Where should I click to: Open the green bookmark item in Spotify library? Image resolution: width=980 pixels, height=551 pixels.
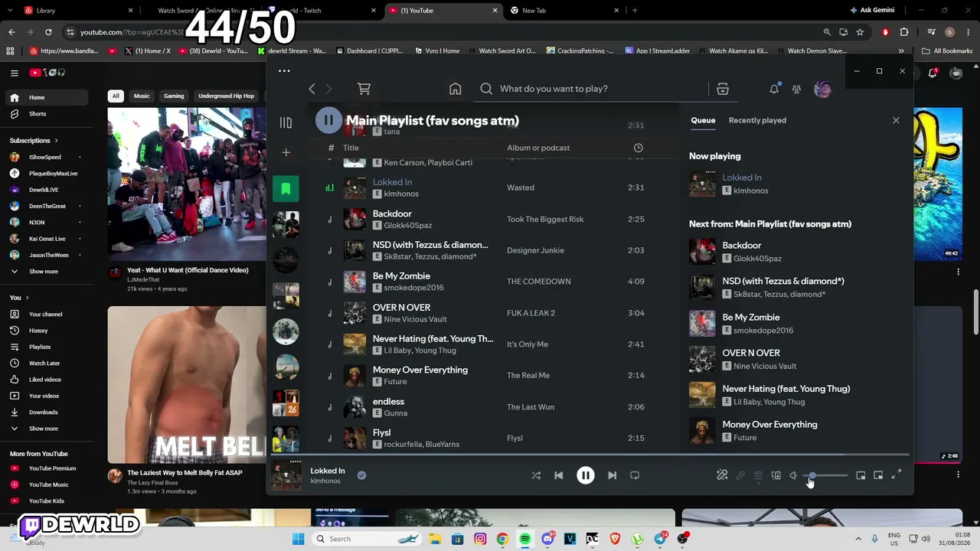(x=286, y=188)
